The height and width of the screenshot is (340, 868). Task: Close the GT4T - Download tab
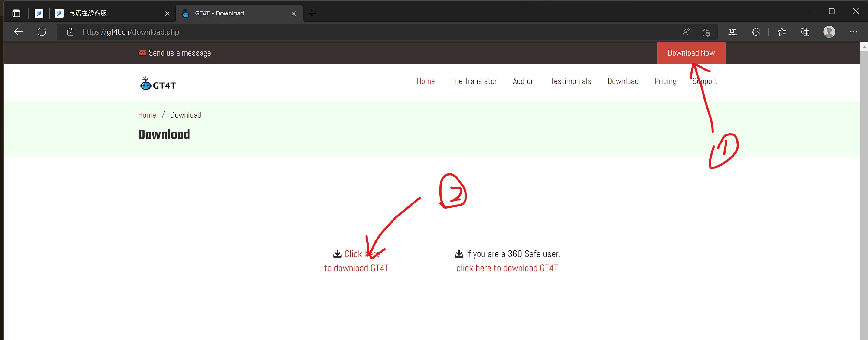pyautogui.click(x=294, y=13)
